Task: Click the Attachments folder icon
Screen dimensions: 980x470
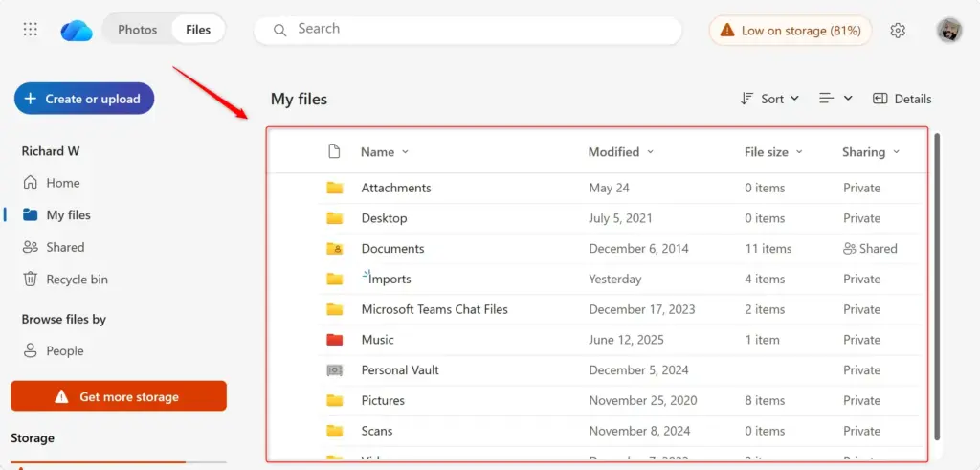Action: tap(335, 188)
